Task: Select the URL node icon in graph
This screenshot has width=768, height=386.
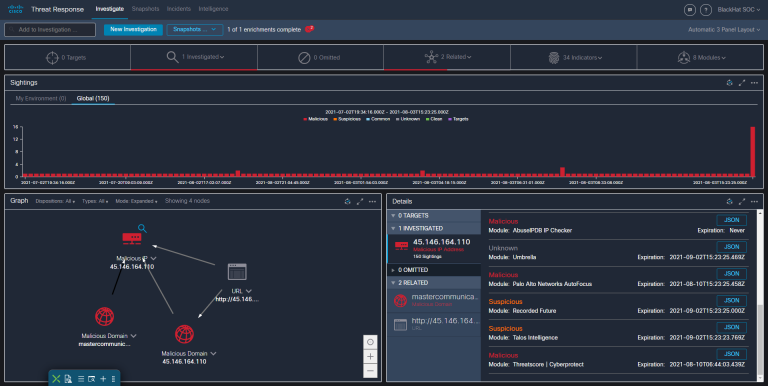Action: (x=237, y=271)
